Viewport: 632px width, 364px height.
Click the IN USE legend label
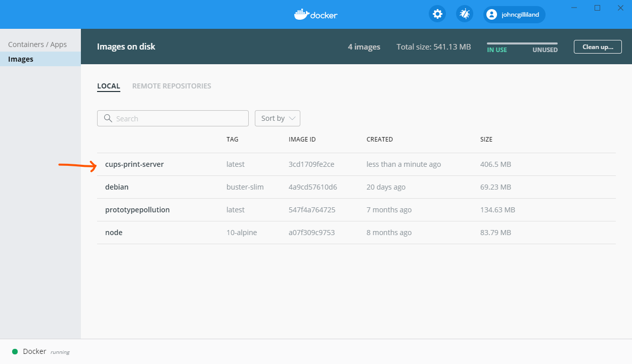click(x=497, y=50)
